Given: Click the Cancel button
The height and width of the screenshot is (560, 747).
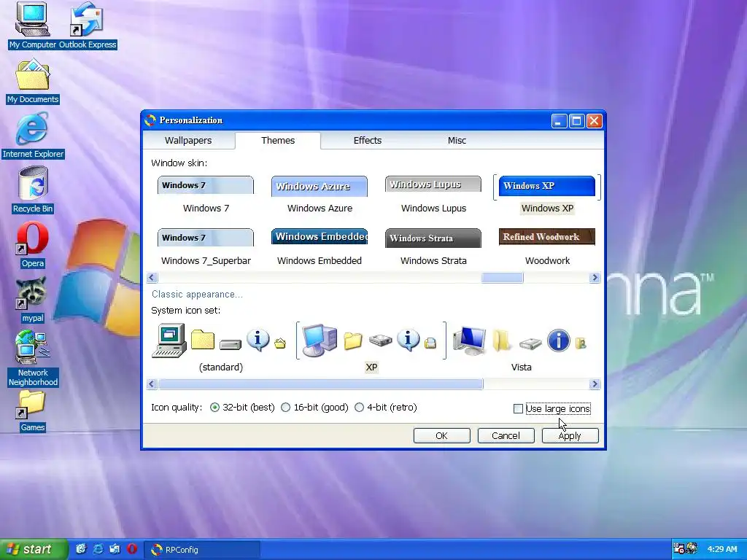Looking at the screenshot, I should tap(506, 436).
